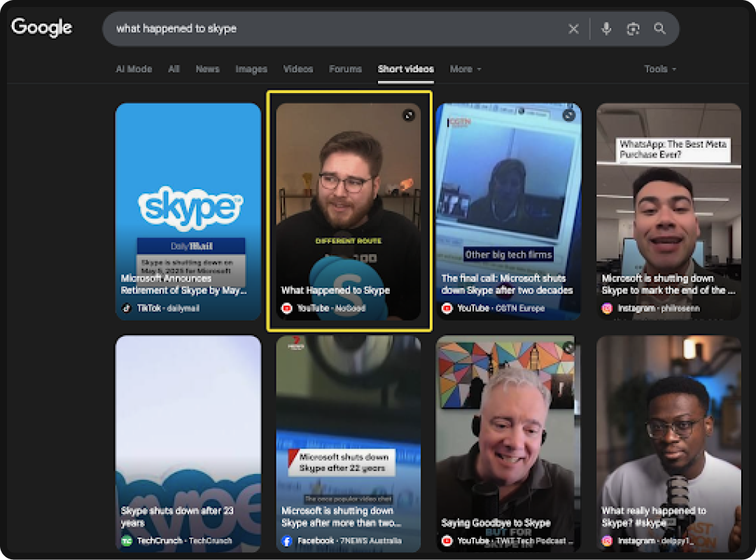The width and height of the screenshot is (756, 560).
Task: Select the Instagram icon on the philresenn video
Action: click(606, 308)
